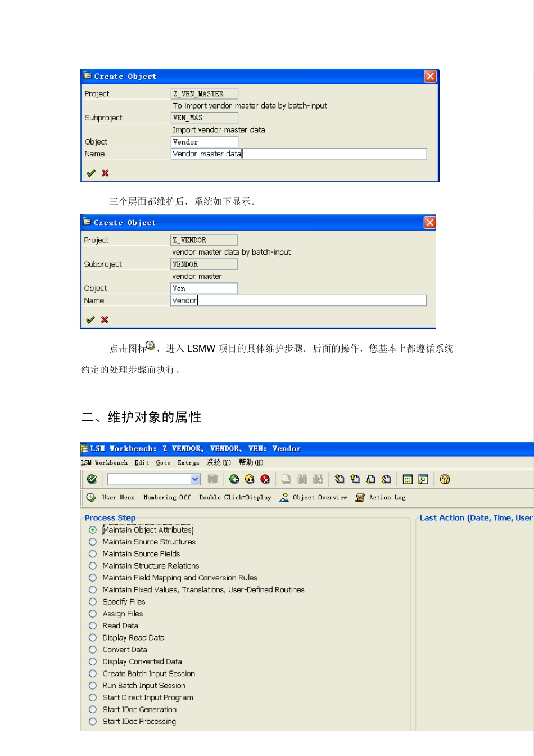Click the clock icon in the Chinese instruction text
534x756 pixels.
[151, 345]
